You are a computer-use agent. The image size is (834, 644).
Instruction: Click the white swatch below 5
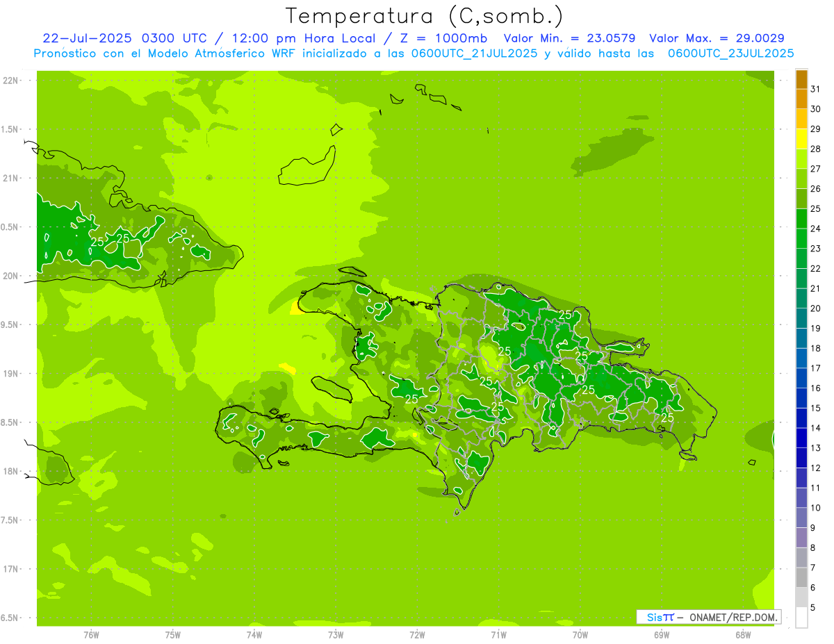coord(801,618)
